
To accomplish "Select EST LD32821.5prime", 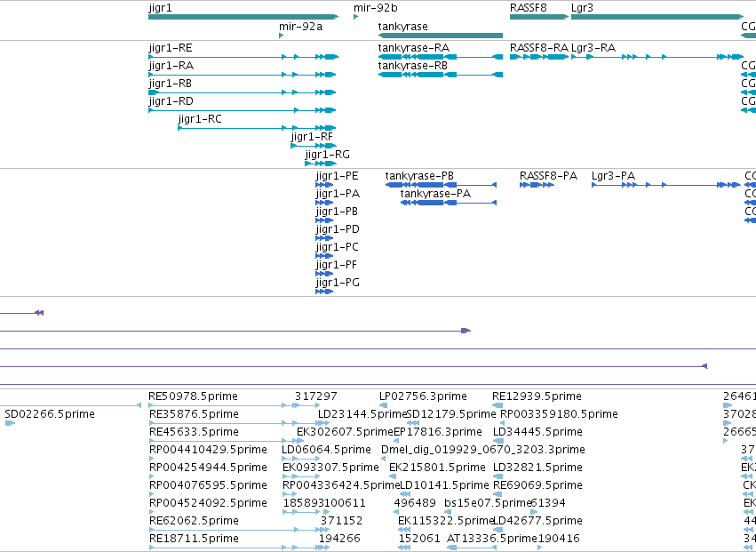I will pos(537,468).
